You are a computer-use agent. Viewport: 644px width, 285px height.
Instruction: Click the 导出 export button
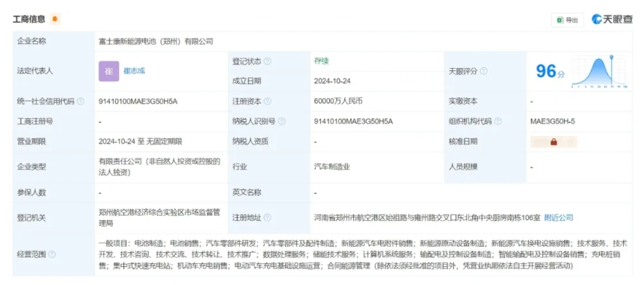[567, 19]
